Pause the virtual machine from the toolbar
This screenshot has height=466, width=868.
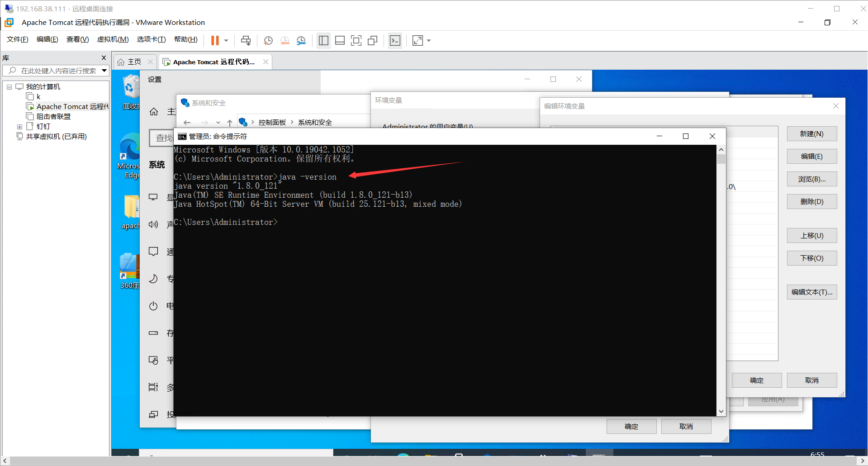[x=215, y=41]
